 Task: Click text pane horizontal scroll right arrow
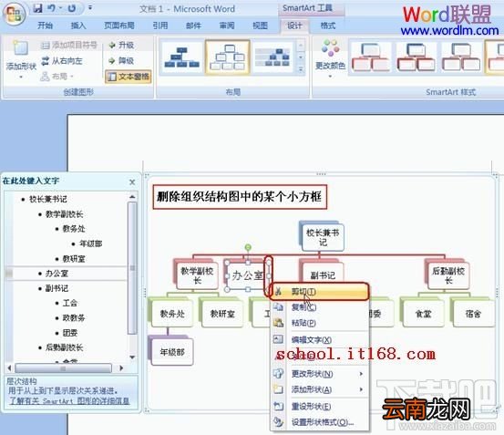(121, 368)
